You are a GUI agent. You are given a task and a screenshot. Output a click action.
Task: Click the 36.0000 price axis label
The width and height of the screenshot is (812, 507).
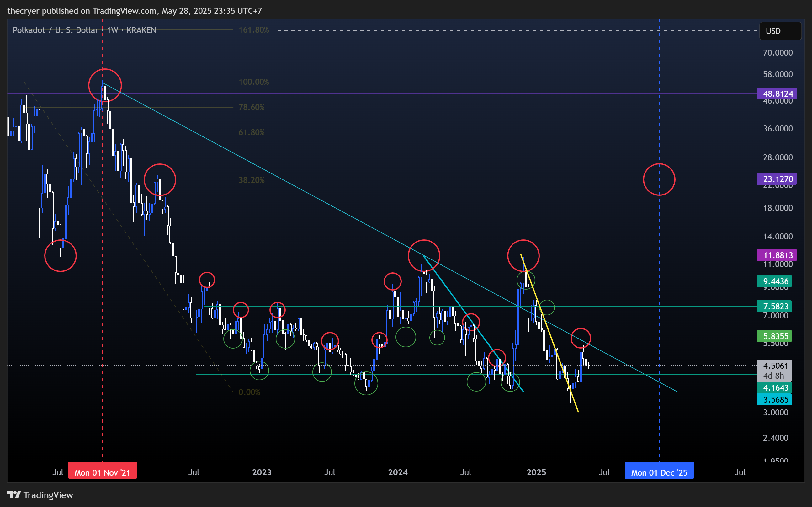(778, 128)
